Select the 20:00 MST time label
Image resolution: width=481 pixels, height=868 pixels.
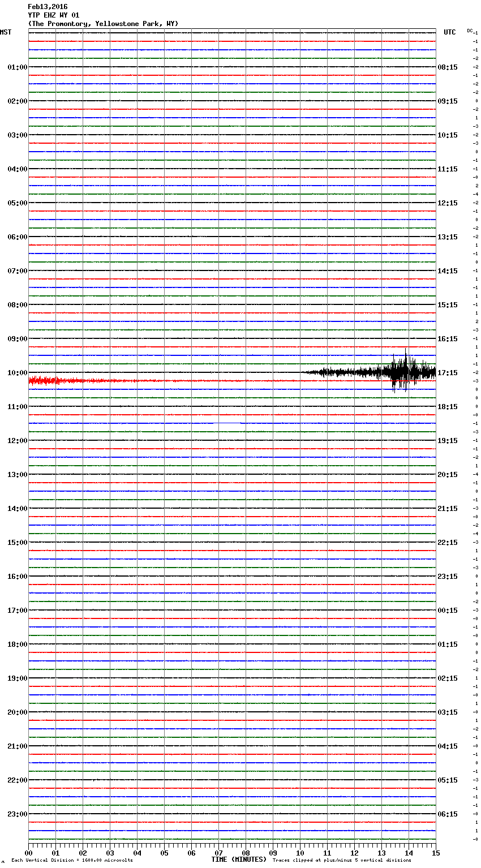click(x=17, y=712)
